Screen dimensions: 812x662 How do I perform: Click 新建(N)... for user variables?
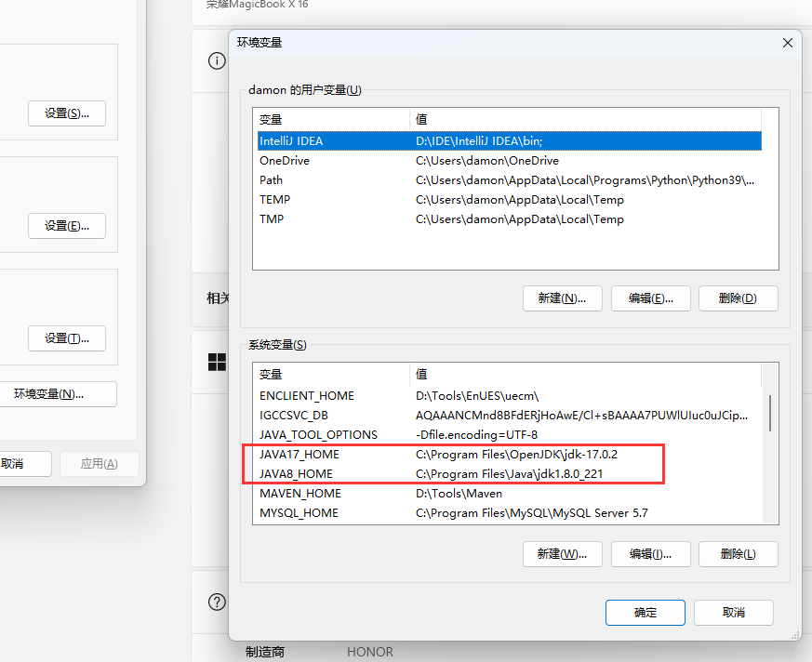click(x=563, y=298)
